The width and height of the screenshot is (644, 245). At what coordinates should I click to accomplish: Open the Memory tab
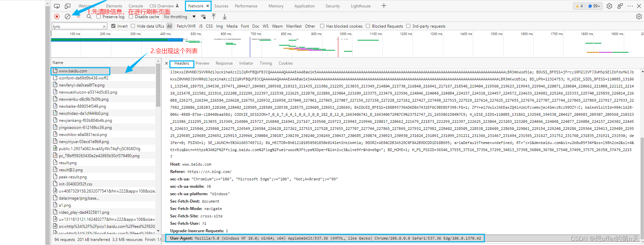(x=276, y=6)
